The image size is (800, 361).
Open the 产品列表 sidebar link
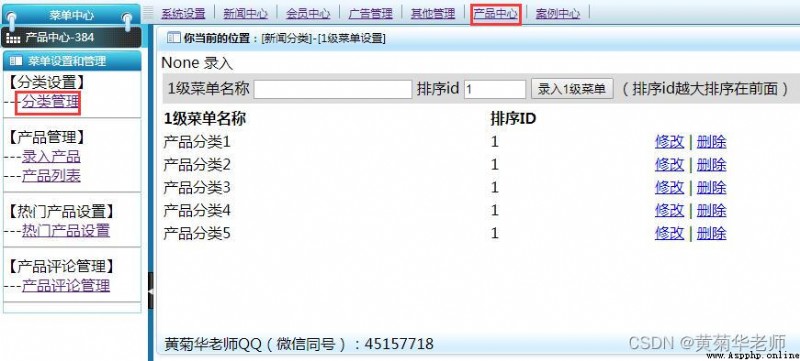point(51,176)
